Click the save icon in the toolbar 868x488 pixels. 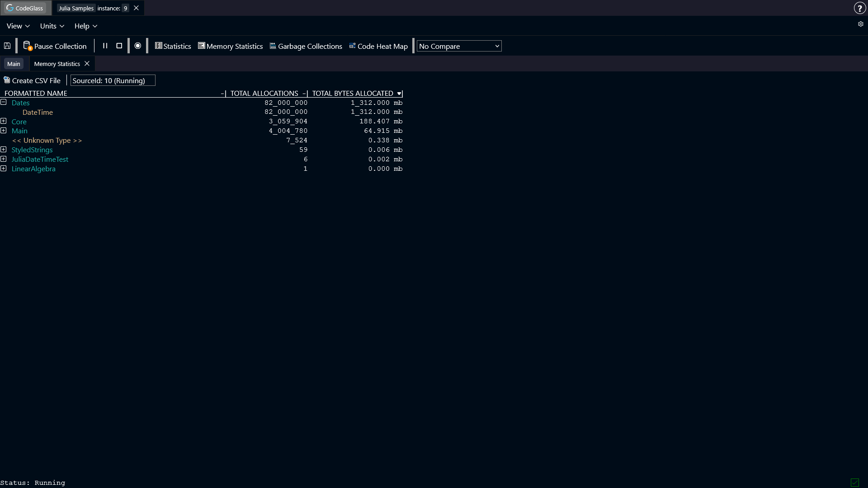pos(7,46)
